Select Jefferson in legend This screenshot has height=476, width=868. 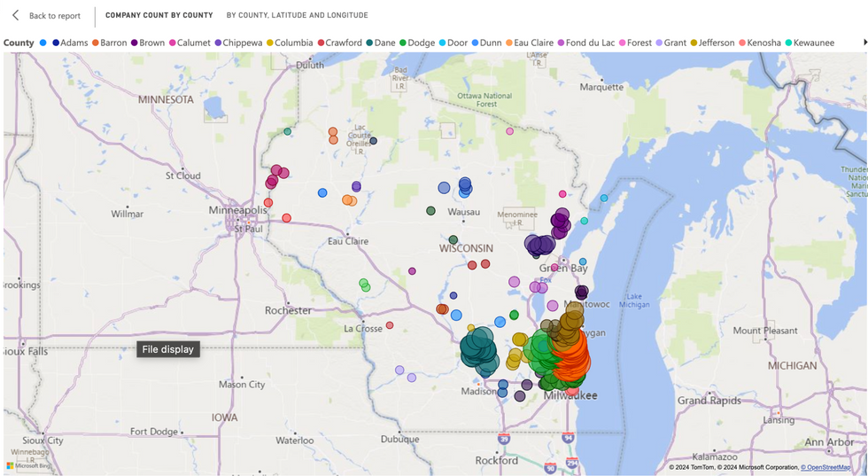point(712,43)
